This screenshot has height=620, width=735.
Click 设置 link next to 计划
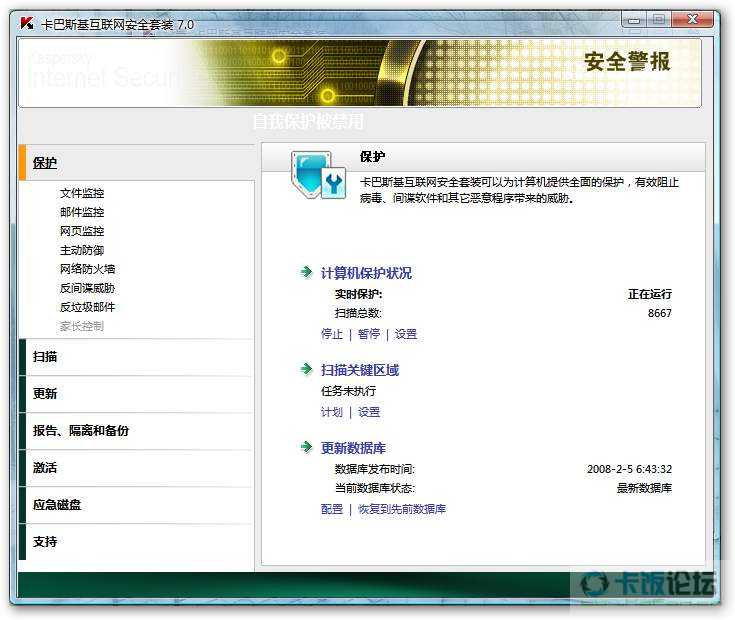[x=369, y=412]
